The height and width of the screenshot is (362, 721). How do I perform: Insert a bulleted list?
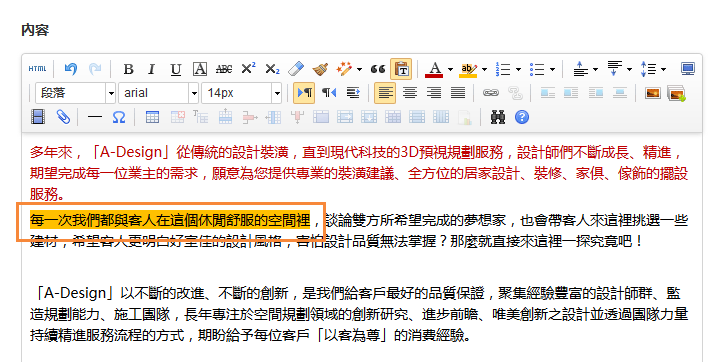point(537,69)
